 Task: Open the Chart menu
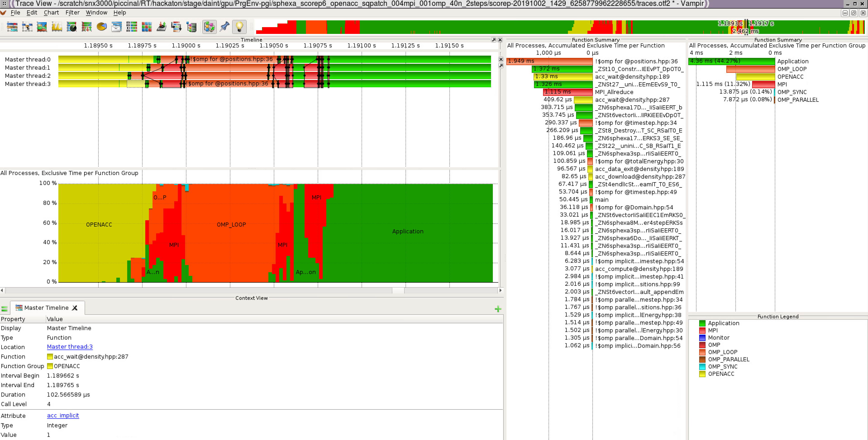[x=51, y=12]
